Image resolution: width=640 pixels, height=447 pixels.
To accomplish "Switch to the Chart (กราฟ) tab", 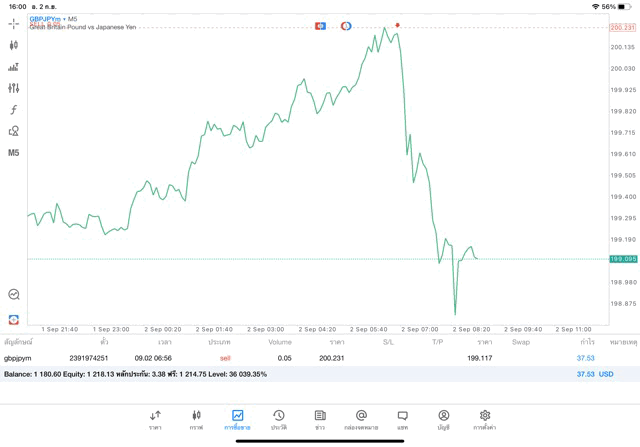I will pos(196,419).
